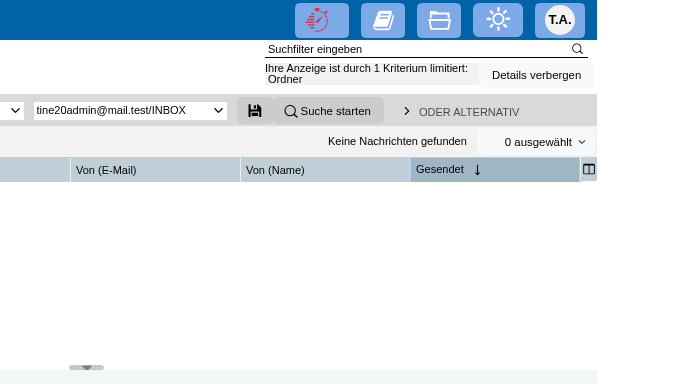Click the Keine Nachrichten gefunden text
This screenshot has width=683, height=384.
click(x=397, y=141)
